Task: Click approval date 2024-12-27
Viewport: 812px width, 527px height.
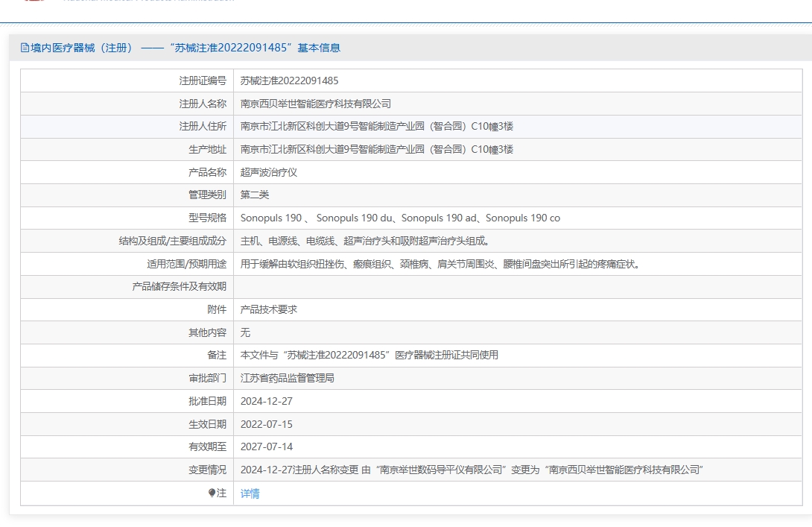Action: (x=266, y=401)
